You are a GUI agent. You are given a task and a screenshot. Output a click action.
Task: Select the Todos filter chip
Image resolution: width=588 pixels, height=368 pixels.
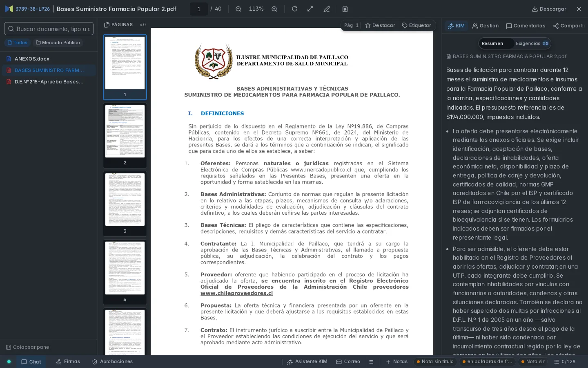point(18,43)
